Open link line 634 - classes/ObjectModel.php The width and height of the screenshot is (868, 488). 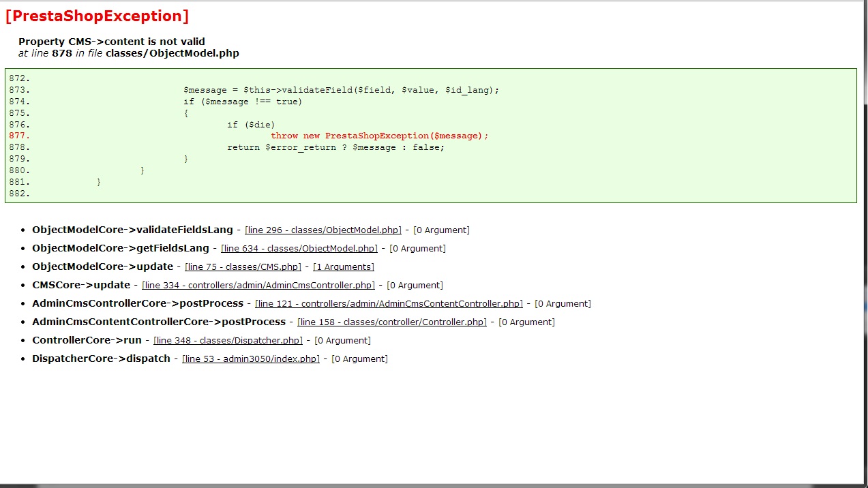point(299,249)
